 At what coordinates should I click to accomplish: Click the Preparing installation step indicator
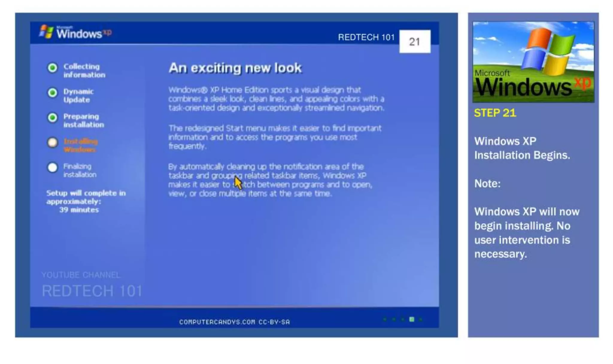[x=53, y=118]
